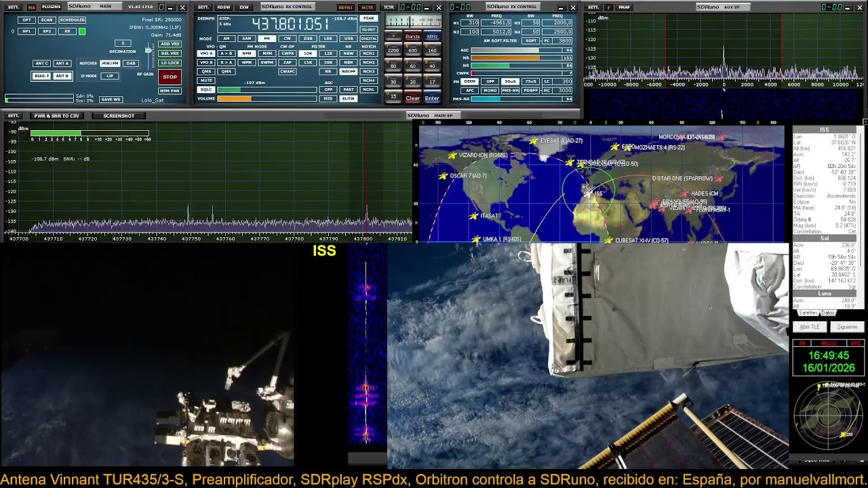Enable NR noise reduction button
868x488 pixels.
point(328,71)
